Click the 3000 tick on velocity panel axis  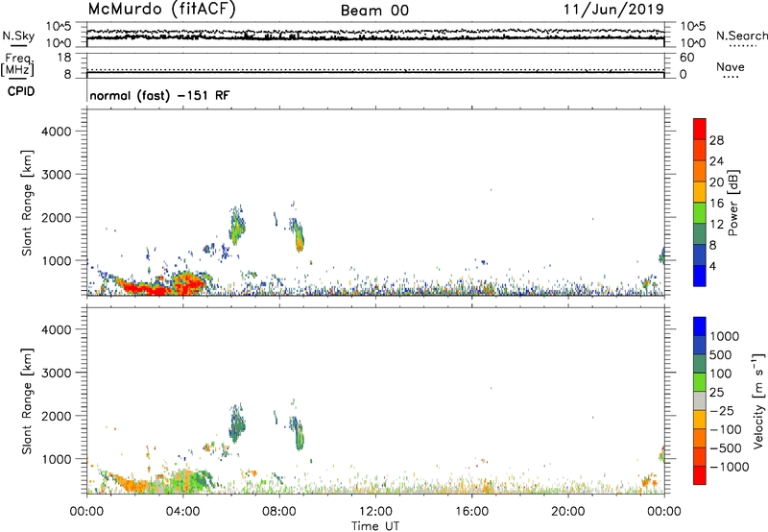[x=57, y=373]
